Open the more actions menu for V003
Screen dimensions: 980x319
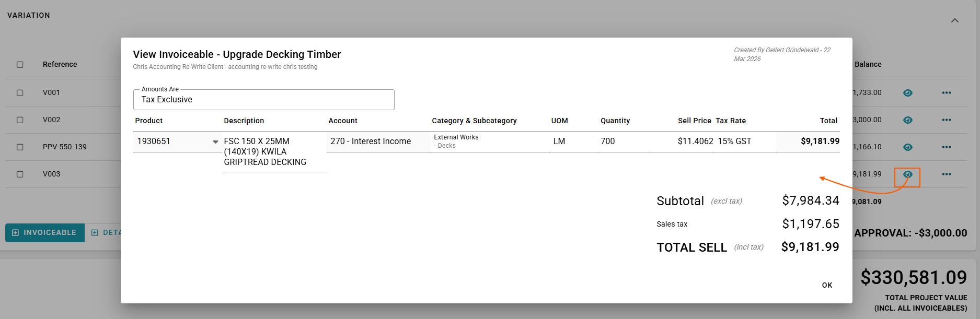946,174
